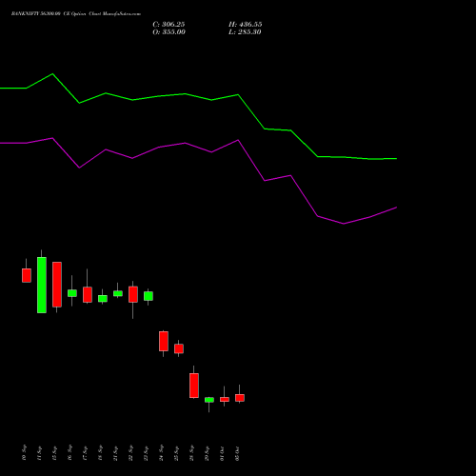This screenshot has width=476, height=476.
Task: Click the 29 Sep date label
Action: click(x=207, y=453)
